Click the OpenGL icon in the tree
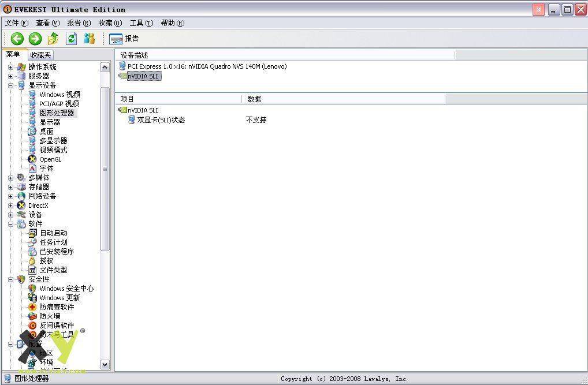The image size is (588, 385). click(x=32, y=159)
